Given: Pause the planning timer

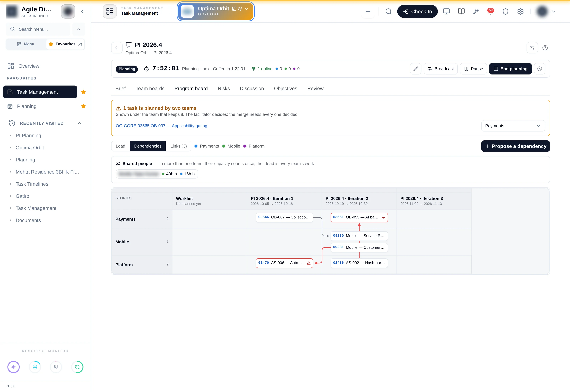Looking at the screenshot, I should point(473,69).
